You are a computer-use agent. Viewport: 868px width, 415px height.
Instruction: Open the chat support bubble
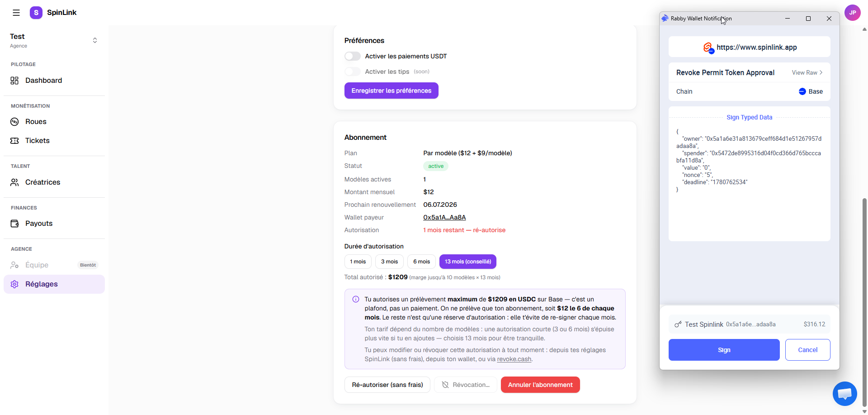point(844,394)
